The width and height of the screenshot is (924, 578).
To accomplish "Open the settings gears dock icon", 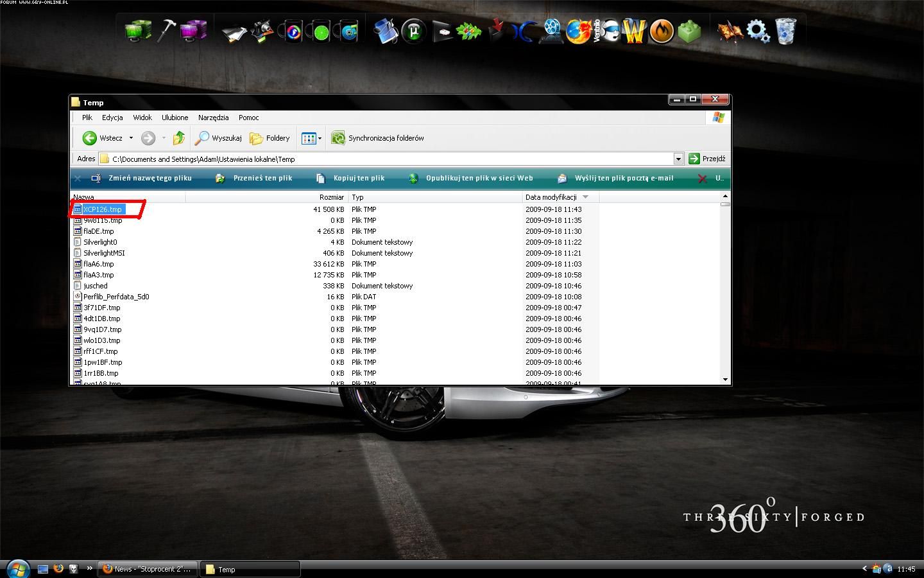I will [x=758, y=31].
